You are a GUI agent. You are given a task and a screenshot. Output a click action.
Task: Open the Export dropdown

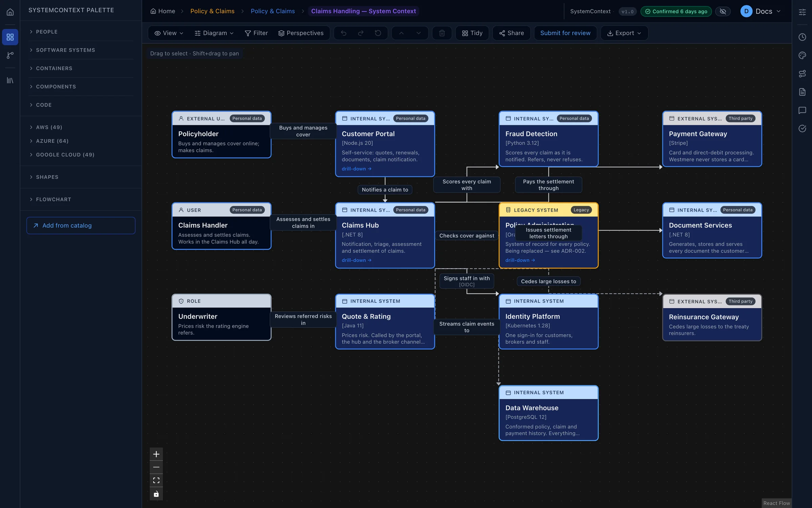coord(624,33)
